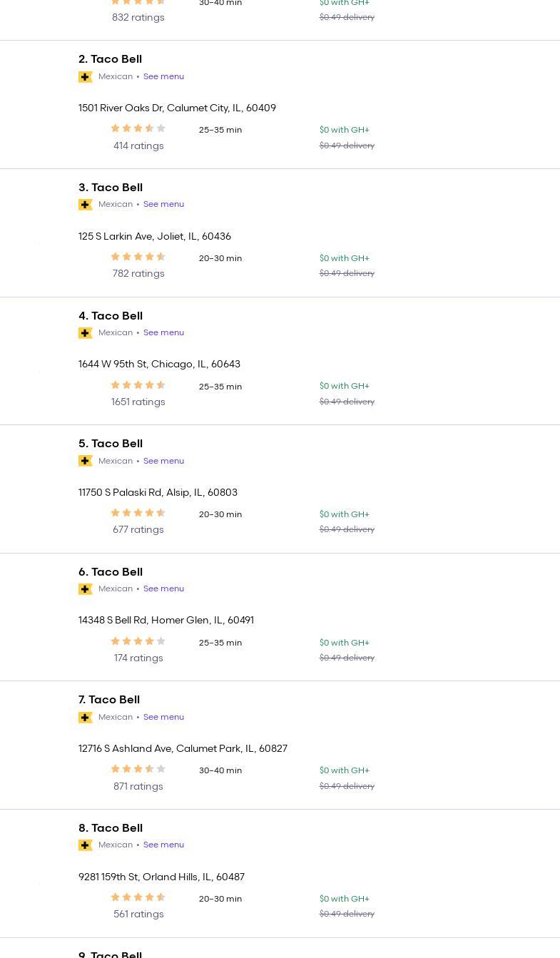Click the GH+ badge for the Calumet Park listing

(x=86, y=718)
